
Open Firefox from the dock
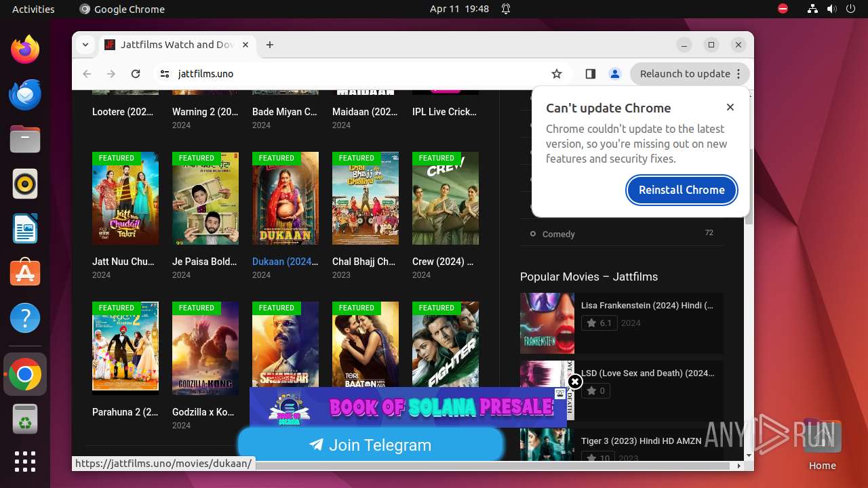25,49
